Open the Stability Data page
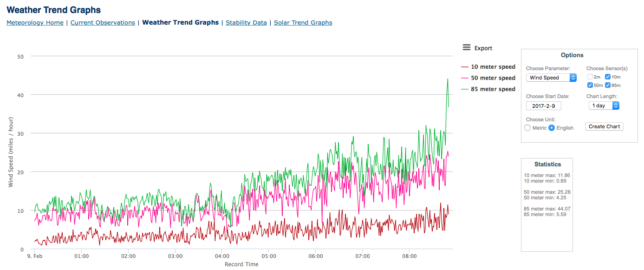The width and height of the screenshot is (644, 270). coord(246,22)
